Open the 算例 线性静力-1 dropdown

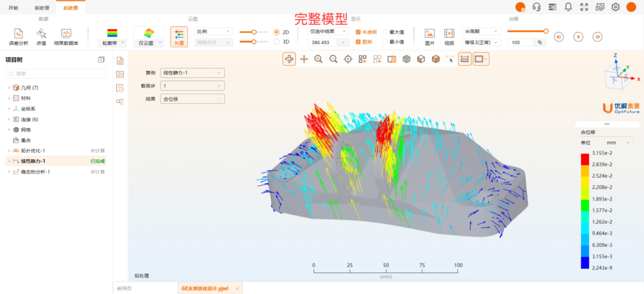pos(192,73)
